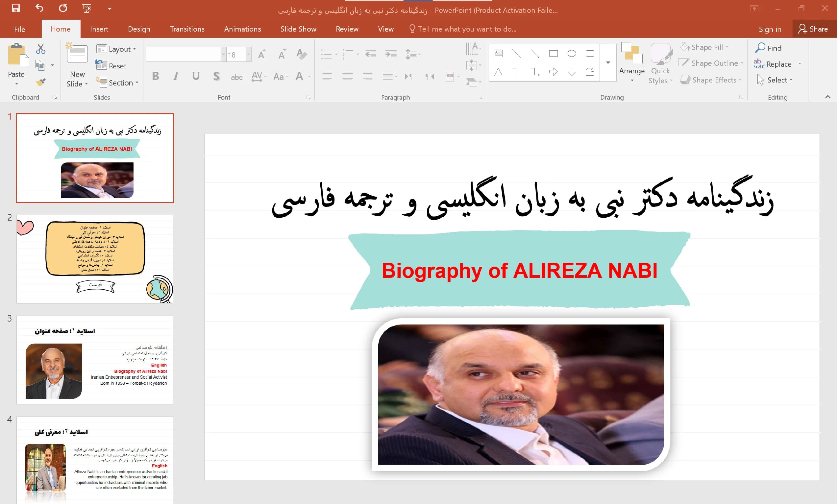Click the Save icon in quick access toolbar

click(16, 8)
